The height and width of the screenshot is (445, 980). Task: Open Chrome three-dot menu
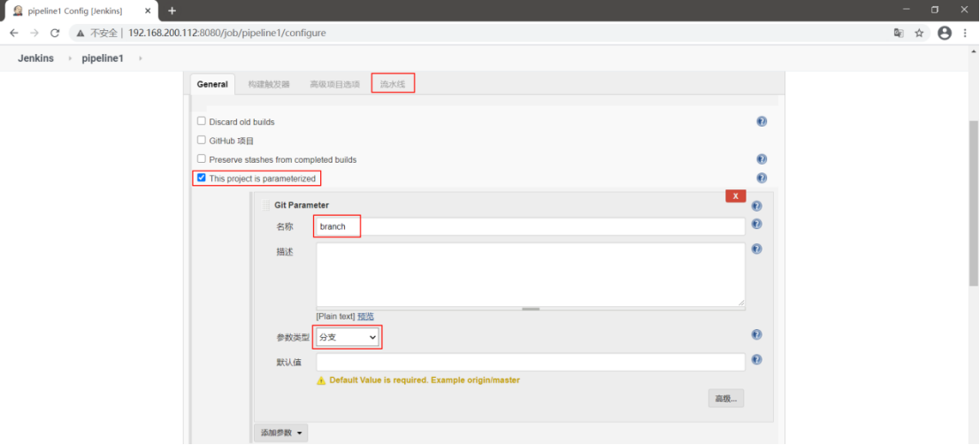966,33
